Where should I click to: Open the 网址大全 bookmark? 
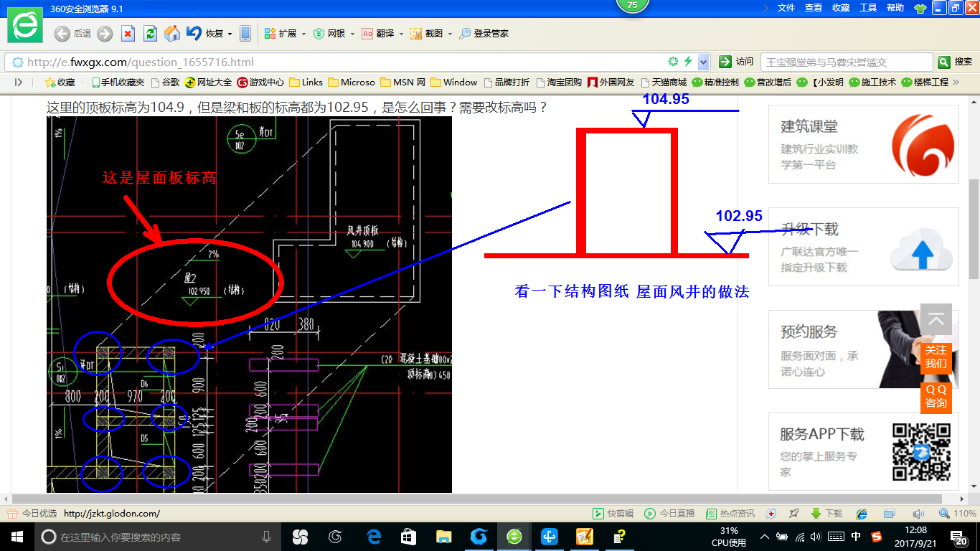[x=208, y=83]
